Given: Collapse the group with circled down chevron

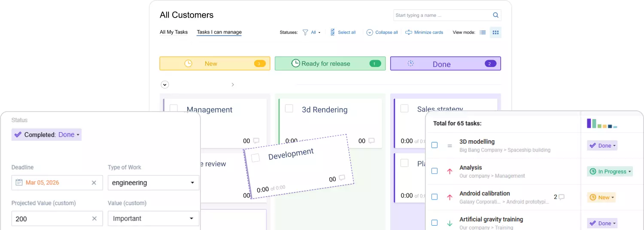Looking at the screenshot, I should [165, 85].
